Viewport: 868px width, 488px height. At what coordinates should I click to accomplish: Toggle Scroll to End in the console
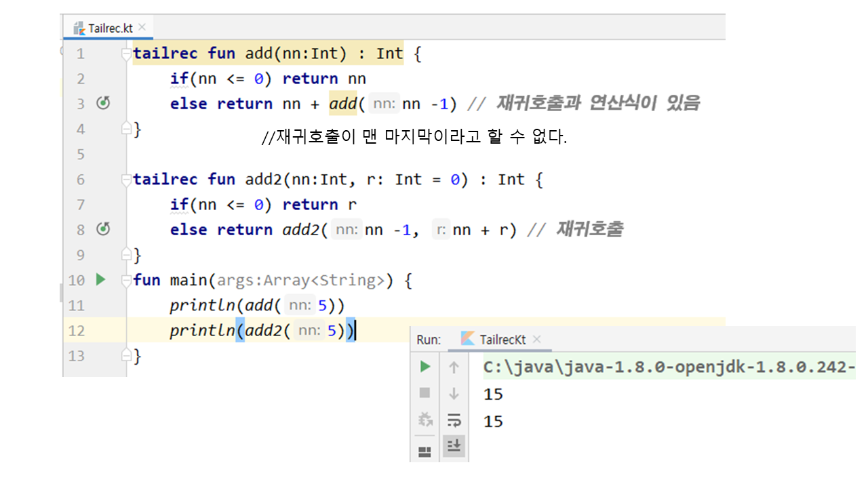coord(454,446)
